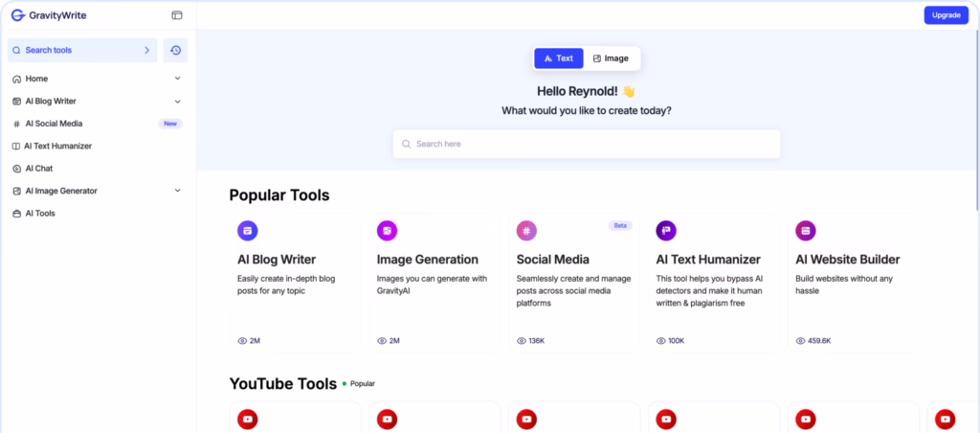Click the AI Image Generator sidebar icon
Image resolution: width=980 pixels, height=433 pixels.
tap(17, 191)
